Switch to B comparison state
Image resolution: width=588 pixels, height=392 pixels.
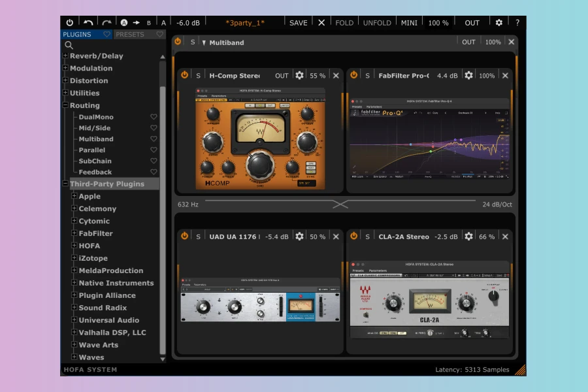[x=149, y=23]
